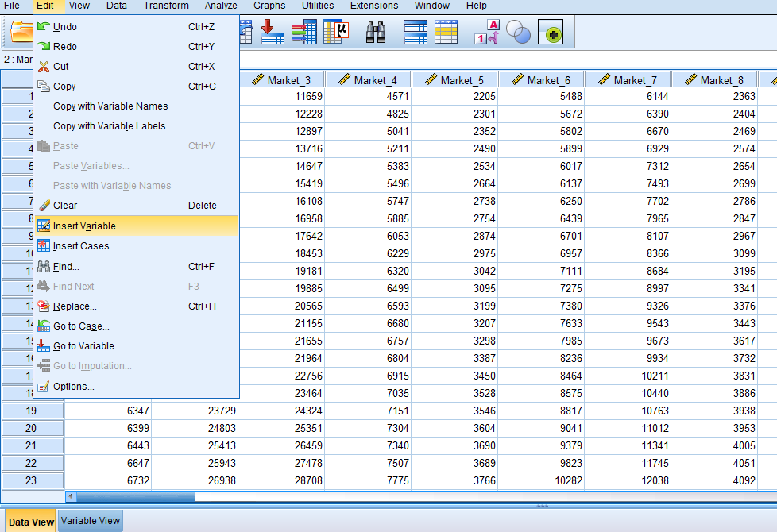
Task: Toggle Value Labels icon in toolbar
Action: (x=485, y=32)
